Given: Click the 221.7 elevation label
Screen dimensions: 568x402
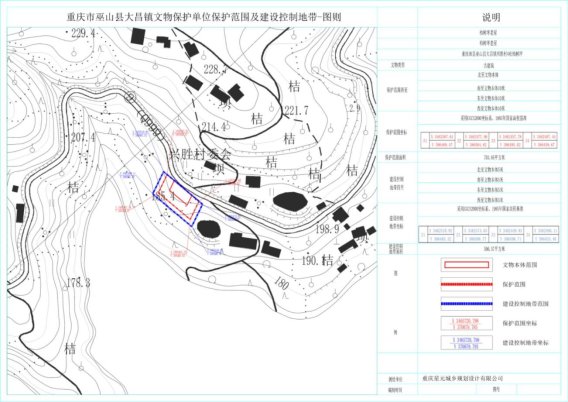Looking at the screenshot, I should tap(297, 110).
